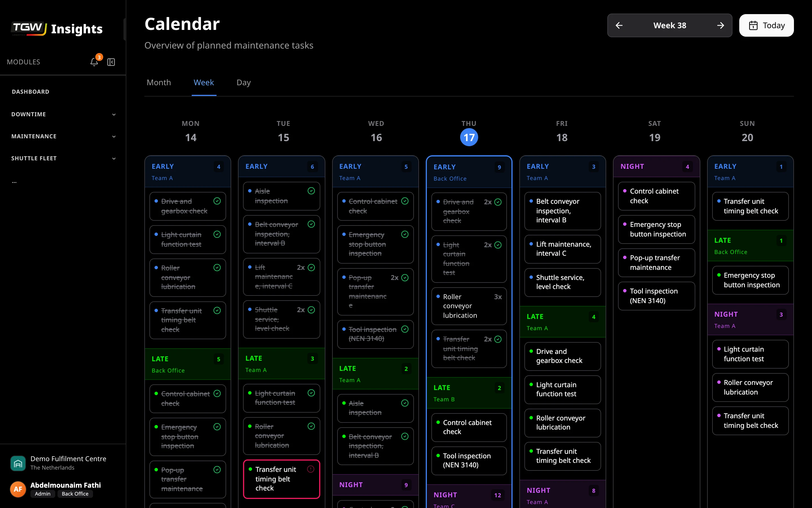Click checkmark on Monday Pop-up transfer maintenance
The width and height of the screenshot is (812, 508).
point(217,470)
